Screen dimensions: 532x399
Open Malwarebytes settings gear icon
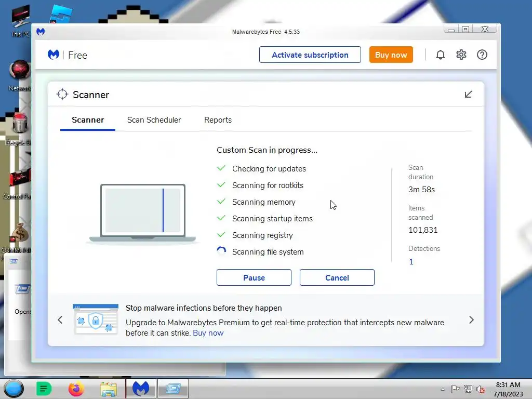[461, 55]
